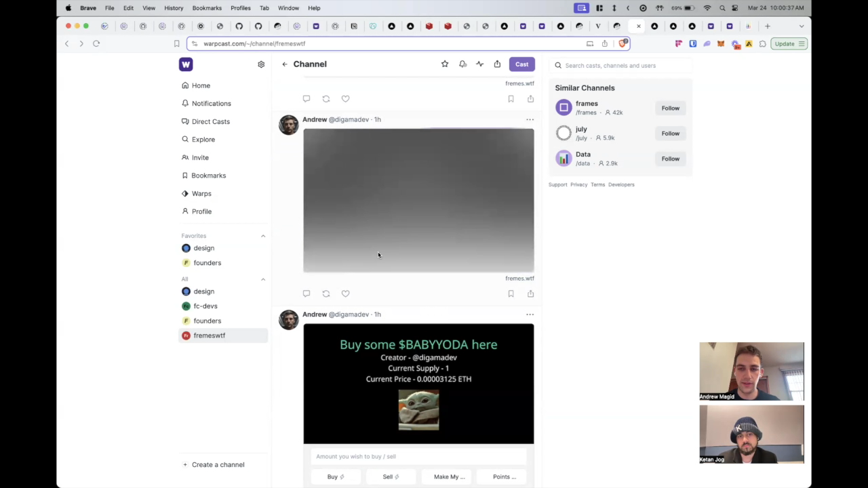Viewport: 868px width, 488px height.
Task: Collapse the Favorites section
Action: 263,236
